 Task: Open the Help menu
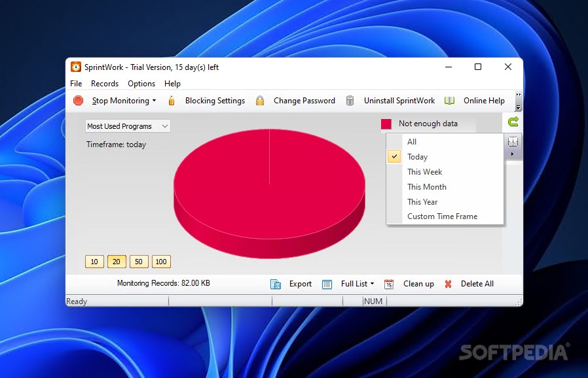172,84
